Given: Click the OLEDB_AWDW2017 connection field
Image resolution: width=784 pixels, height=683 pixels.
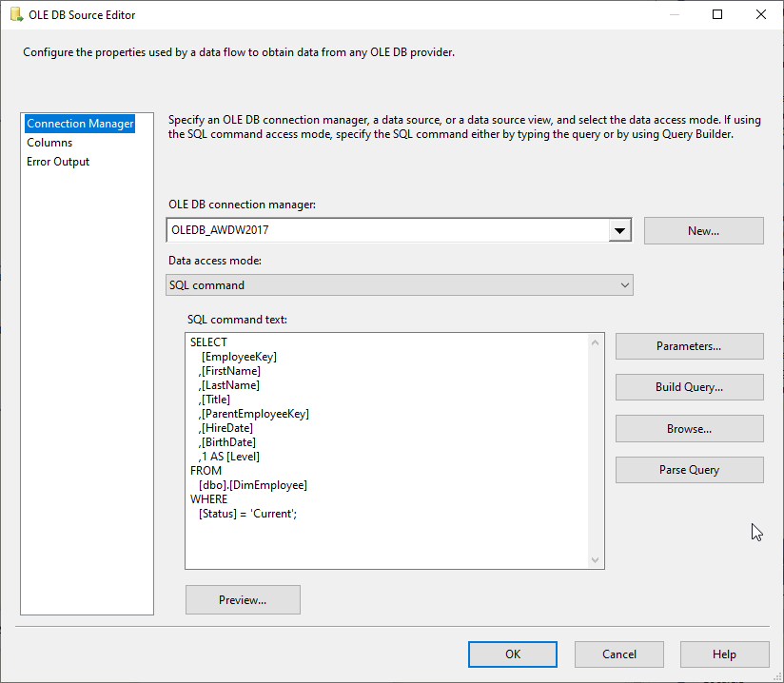Looking at the screenshot, I should coord(387,230).
